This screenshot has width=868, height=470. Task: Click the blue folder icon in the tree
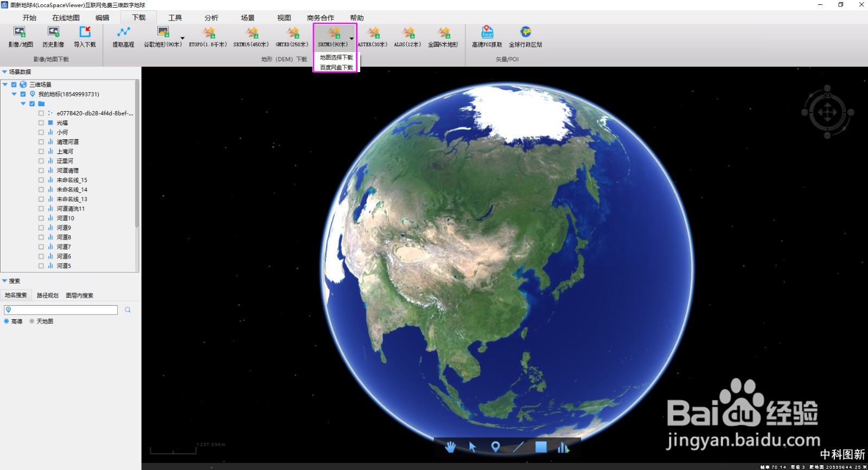point(41,104)
